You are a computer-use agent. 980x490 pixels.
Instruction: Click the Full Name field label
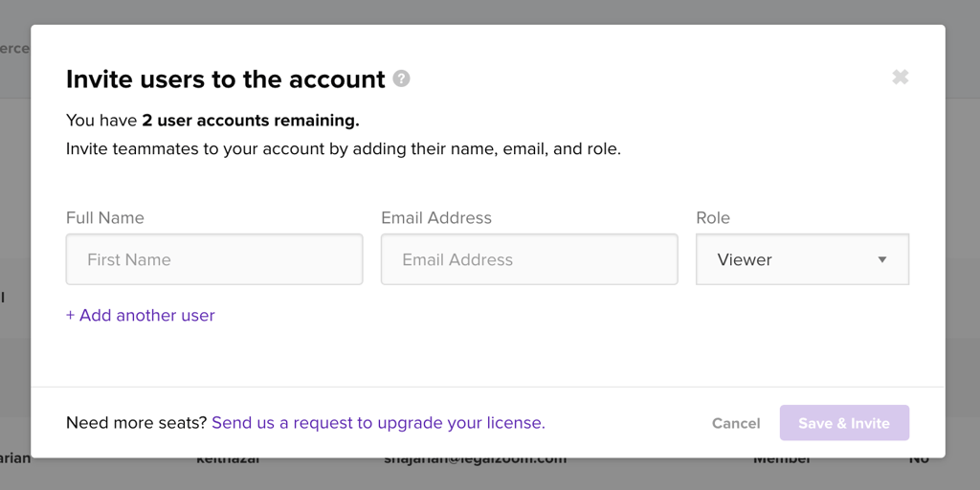click(105, 218)
